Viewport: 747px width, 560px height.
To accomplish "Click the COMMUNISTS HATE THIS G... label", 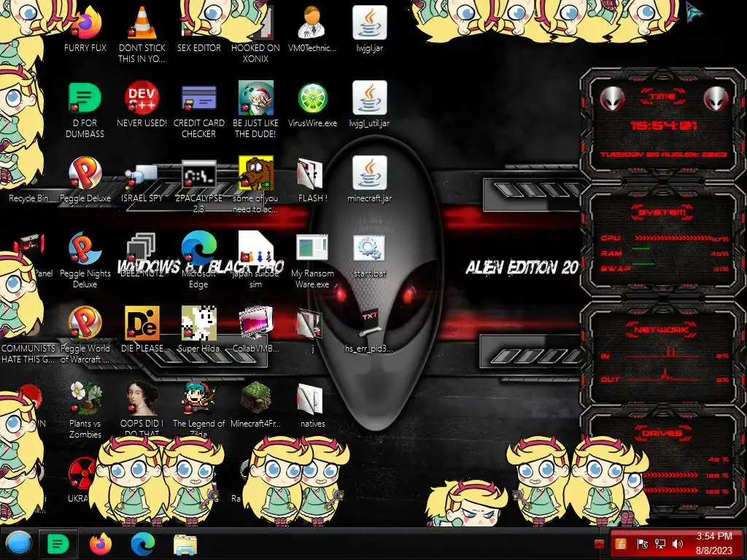I will pyautogui.click(x=28, y=354).
